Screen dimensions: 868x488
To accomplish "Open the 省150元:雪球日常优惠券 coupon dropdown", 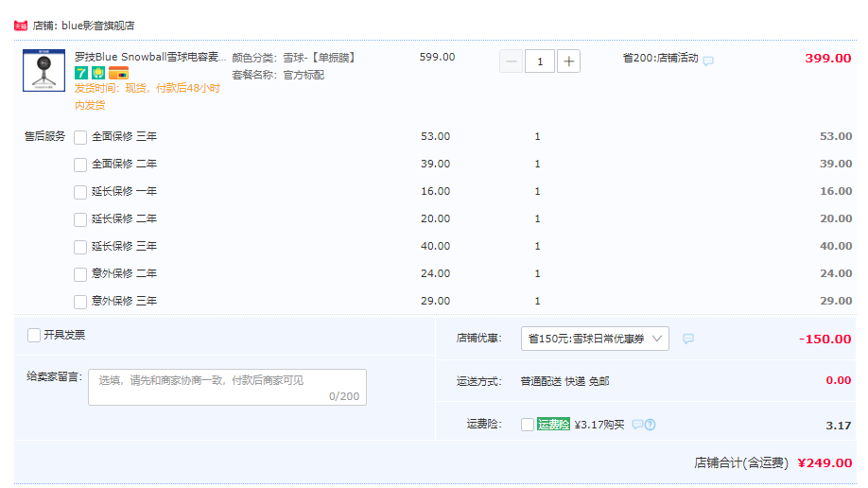I will [x=595, y=339].
